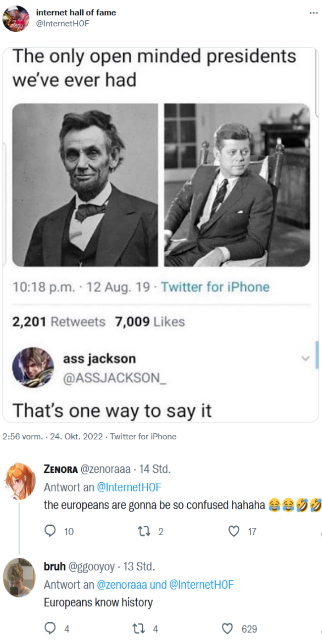Viewport: 322px width, 644px height.
Task: Reply to Zenora's tweet via comment icon
Action: pyautogui.click(x=51, y=531)
